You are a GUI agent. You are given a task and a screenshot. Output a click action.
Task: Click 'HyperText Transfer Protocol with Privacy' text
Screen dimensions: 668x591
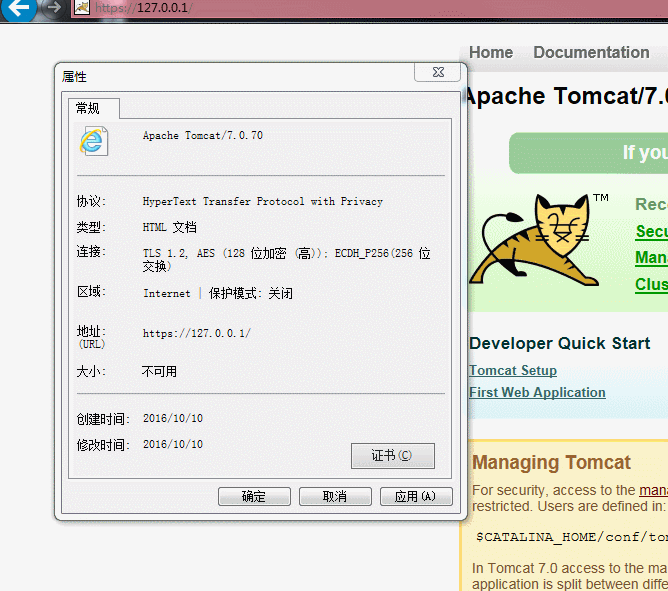262,202
